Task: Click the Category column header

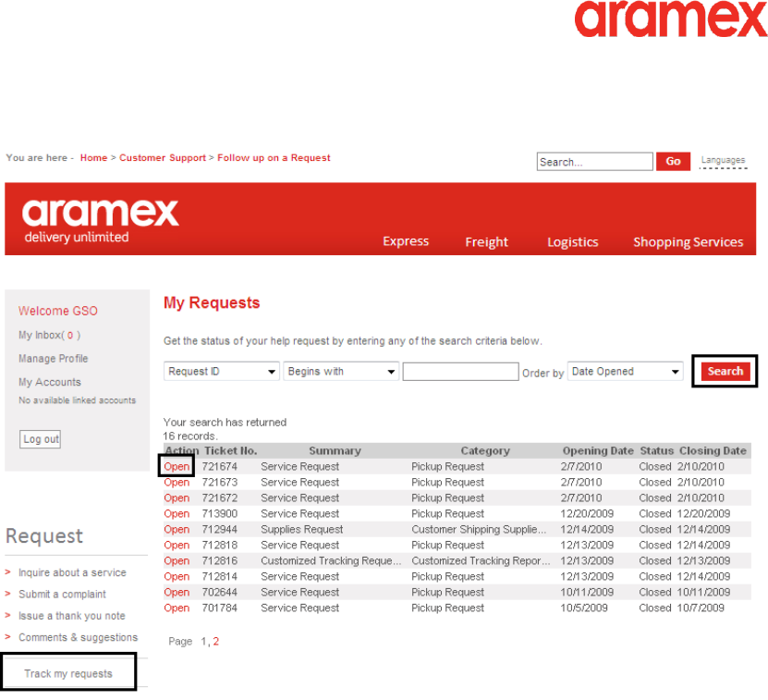Action: 485,451
